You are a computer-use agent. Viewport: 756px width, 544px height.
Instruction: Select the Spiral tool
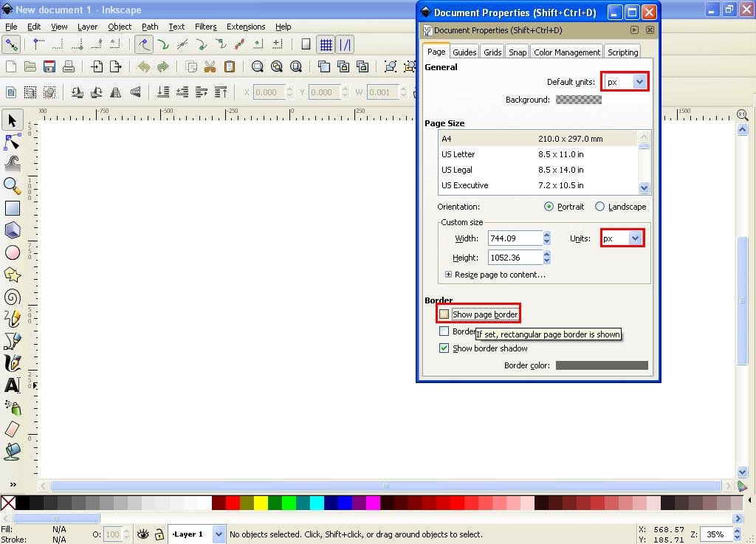[x=12, y=297]
